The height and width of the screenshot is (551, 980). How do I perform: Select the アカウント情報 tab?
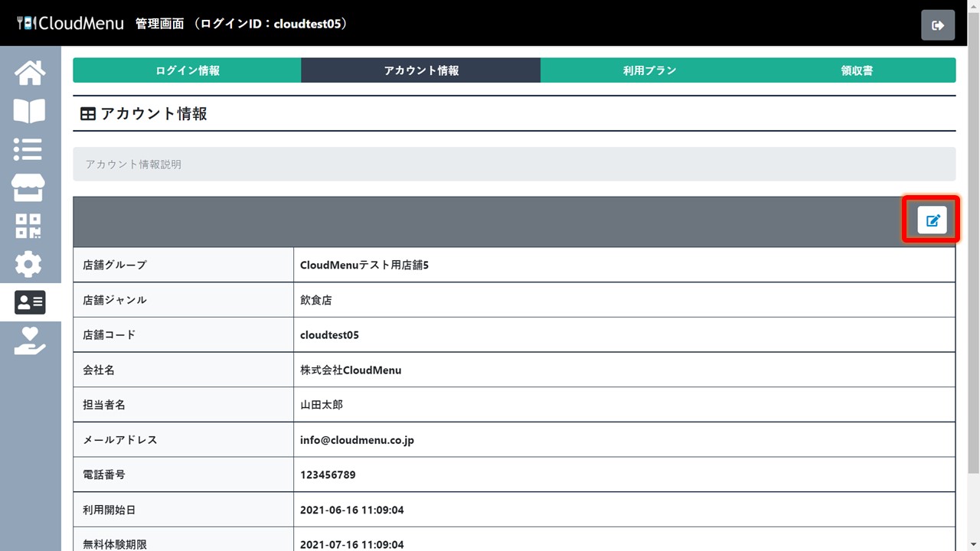(x=421, y=70)
